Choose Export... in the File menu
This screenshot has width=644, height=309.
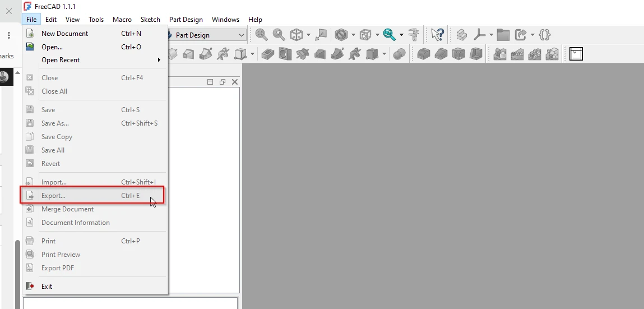tap(95, 196)
